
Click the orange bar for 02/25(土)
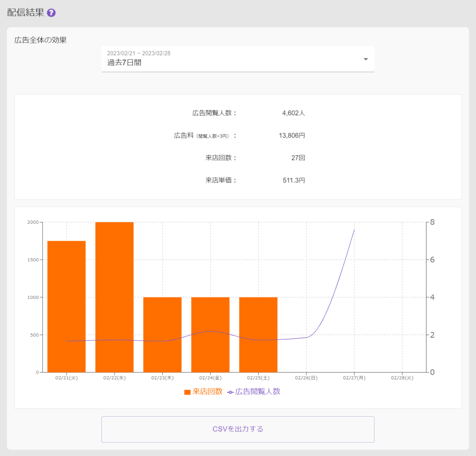(x=258, y=335)
